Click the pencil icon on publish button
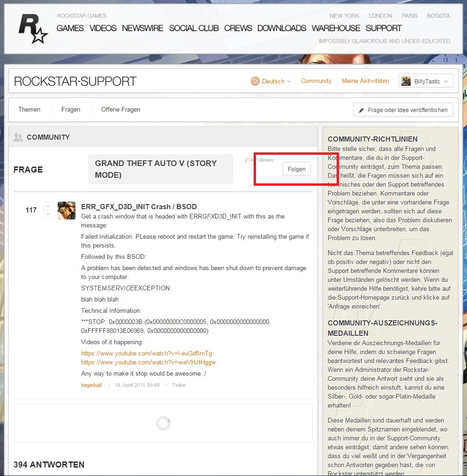The height and width of the screenshot is (476, 467). [x=361, y=111]
